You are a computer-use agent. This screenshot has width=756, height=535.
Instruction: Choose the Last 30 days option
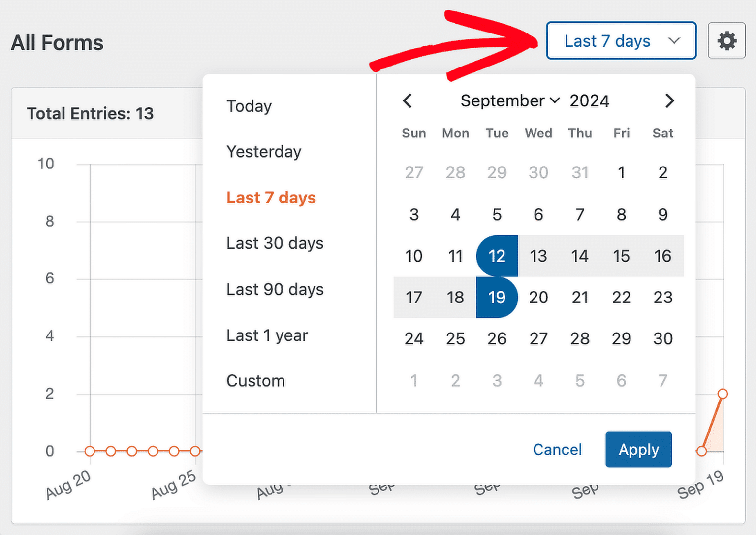(275, 243)
